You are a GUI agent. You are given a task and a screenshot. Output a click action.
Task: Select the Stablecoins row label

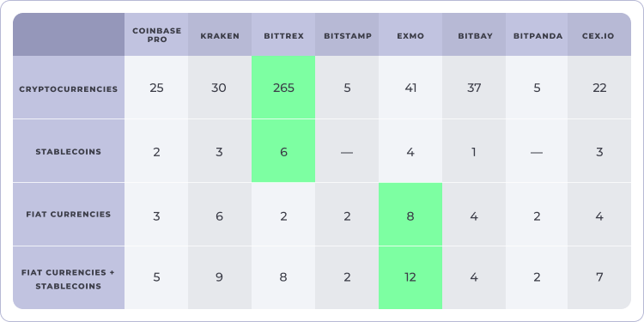pos(69,151)
